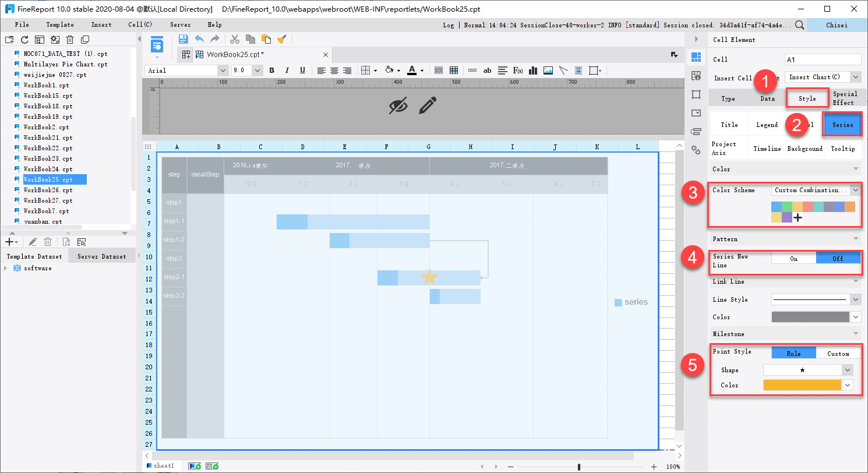Viewport: 868px width, 473px height.
Task: Open Color Scheme dropdown
Action: 855,190
